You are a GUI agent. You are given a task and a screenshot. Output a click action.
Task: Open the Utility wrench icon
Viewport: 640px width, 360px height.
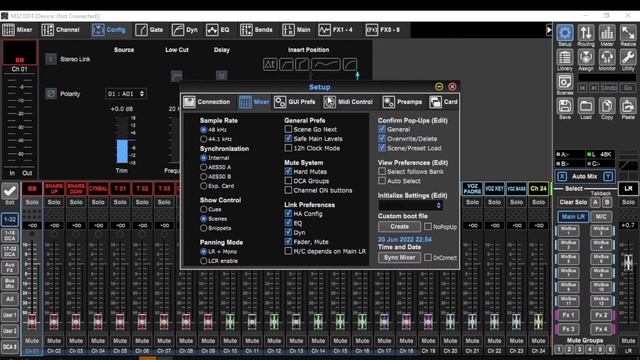tap(628, 58)
